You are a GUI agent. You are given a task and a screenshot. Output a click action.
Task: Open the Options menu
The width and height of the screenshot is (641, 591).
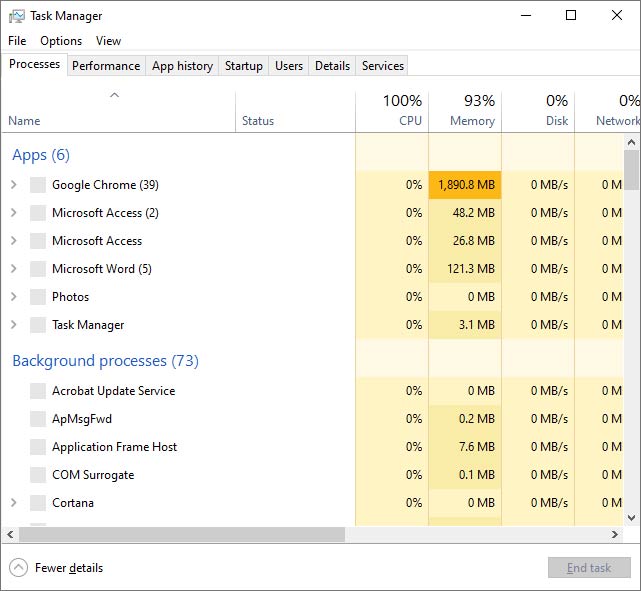(61, 41)
